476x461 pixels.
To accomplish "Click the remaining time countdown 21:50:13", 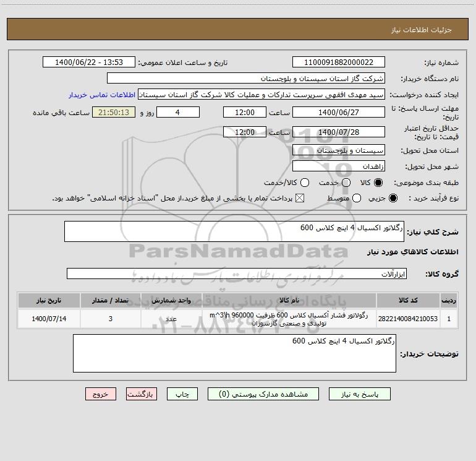I will [x=114, y=112].
